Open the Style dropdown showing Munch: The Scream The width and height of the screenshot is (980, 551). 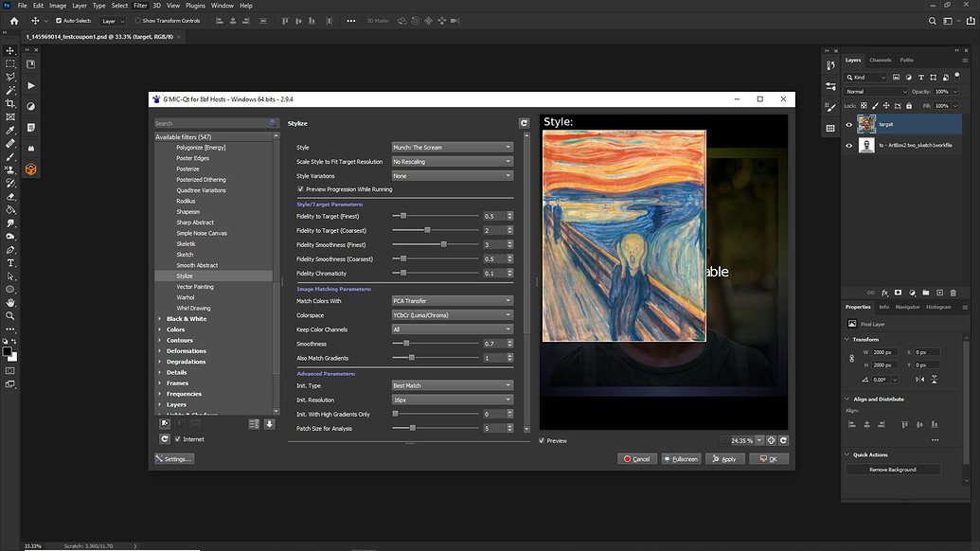tap(452, 148)
